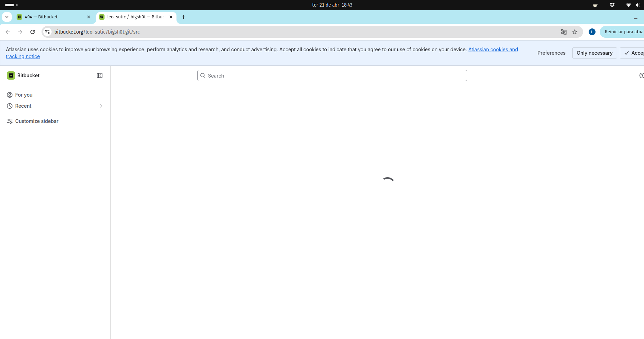Viewport: 644px width, 339px height.
Task: Choose Only necessary cookies
Action: (594, 53)
